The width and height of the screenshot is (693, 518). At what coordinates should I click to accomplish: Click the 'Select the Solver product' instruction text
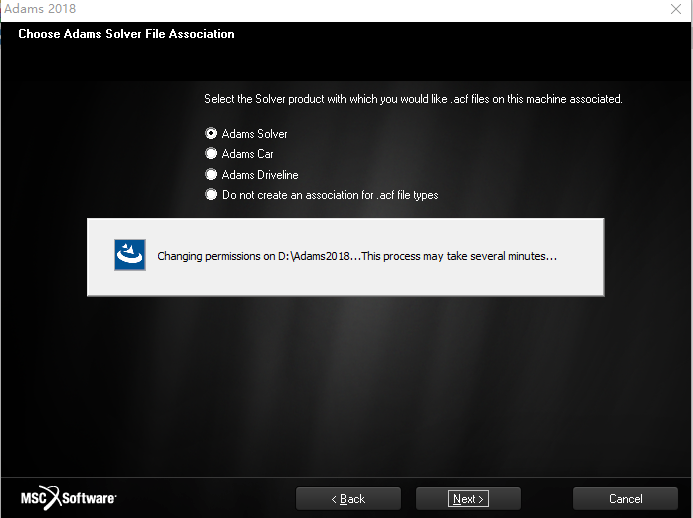pyautogui.click(x=413, y=99)
